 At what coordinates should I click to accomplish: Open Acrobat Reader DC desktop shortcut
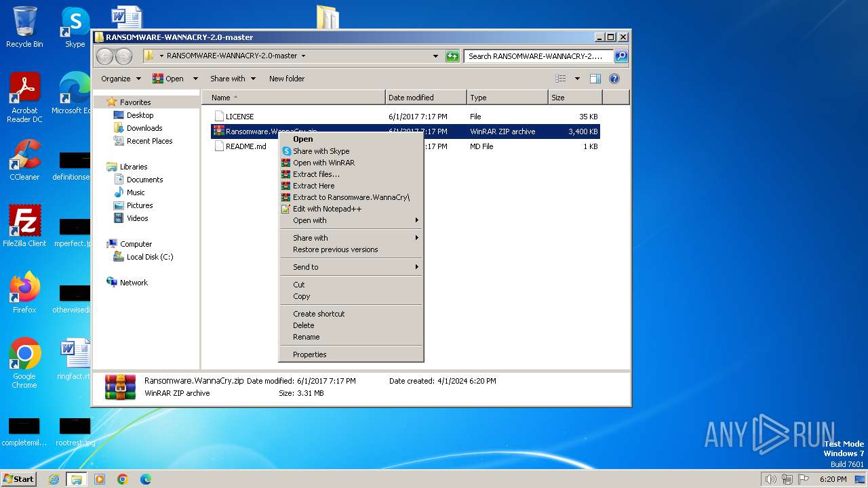tap(24, 97)
